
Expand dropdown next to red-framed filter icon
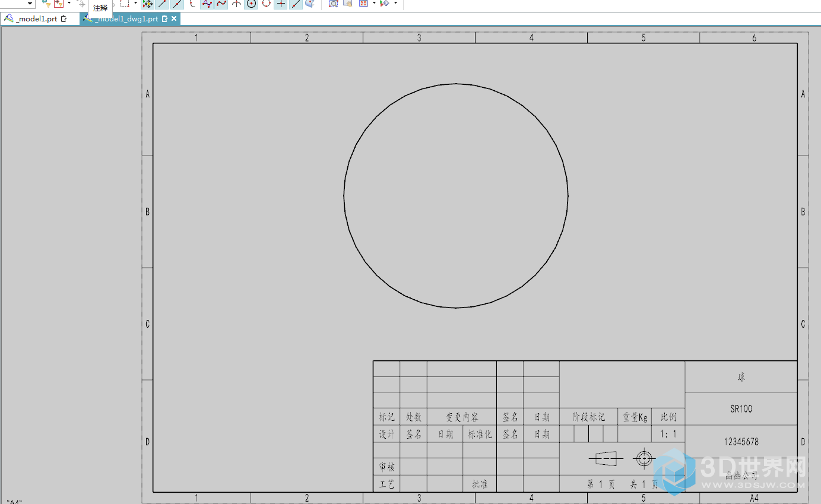69,3
